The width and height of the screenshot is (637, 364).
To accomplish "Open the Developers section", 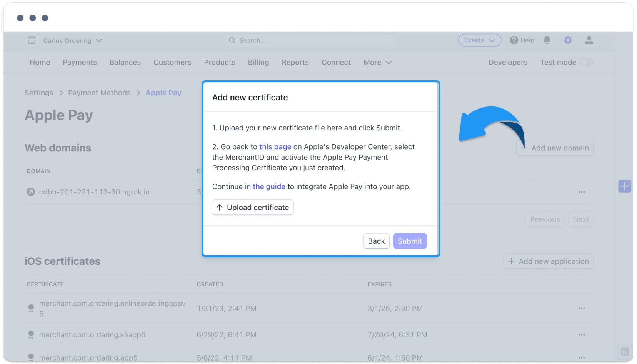I will tap(508, 62).
